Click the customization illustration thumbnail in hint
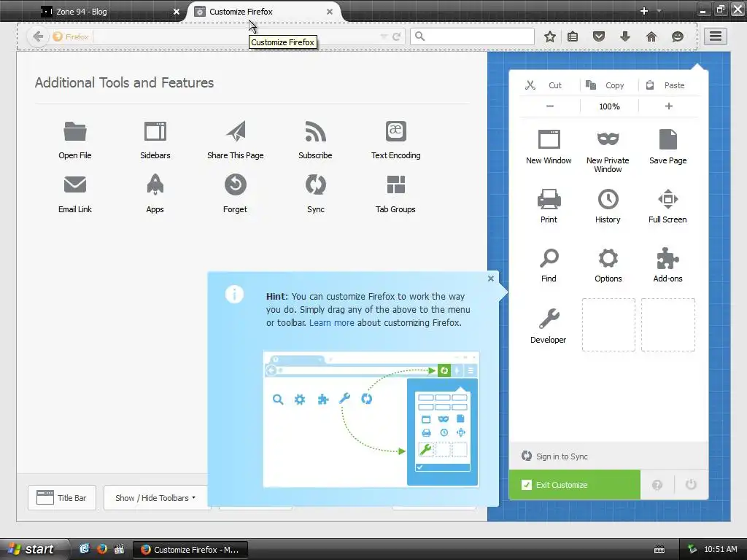Viewport: 747px width, 560px height. coord(371,419)
